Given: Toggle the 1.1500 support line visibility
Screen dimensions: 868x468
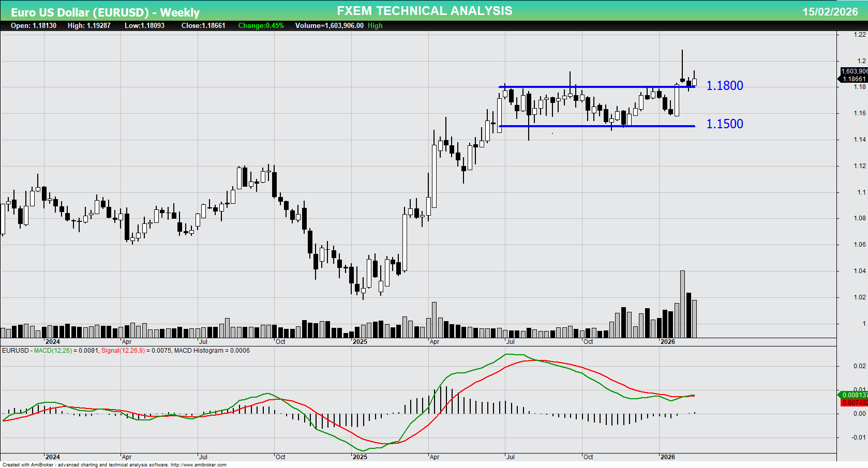Looking at the screenshot, I should 595,126.
